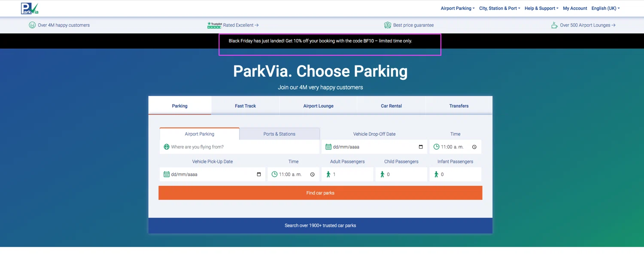
Task: Click the adult passenger person icon
Action: 328,174
